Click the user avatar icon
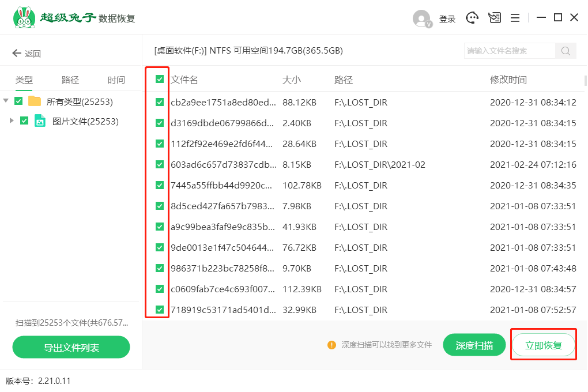 click(422, 18)
